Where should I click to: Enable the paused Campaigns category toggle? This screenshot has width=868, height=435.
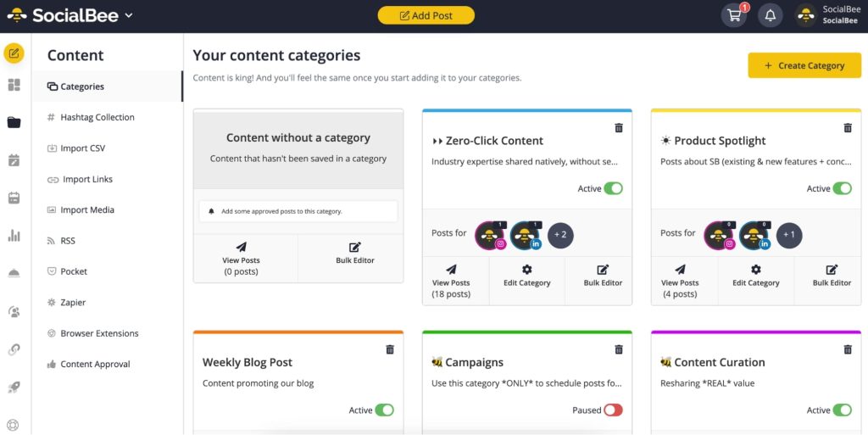(613, 410)
